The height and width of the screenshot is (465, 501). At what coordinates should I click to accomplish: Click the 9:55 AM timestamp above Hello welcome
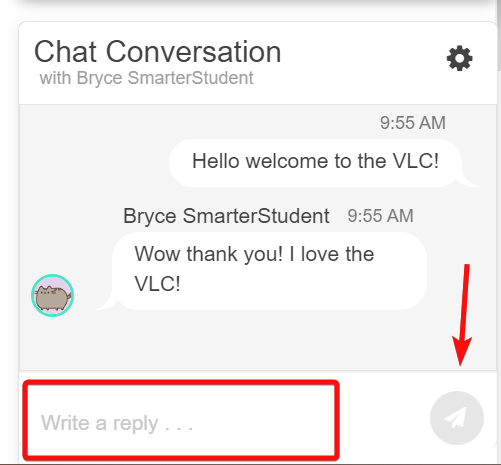413,123
